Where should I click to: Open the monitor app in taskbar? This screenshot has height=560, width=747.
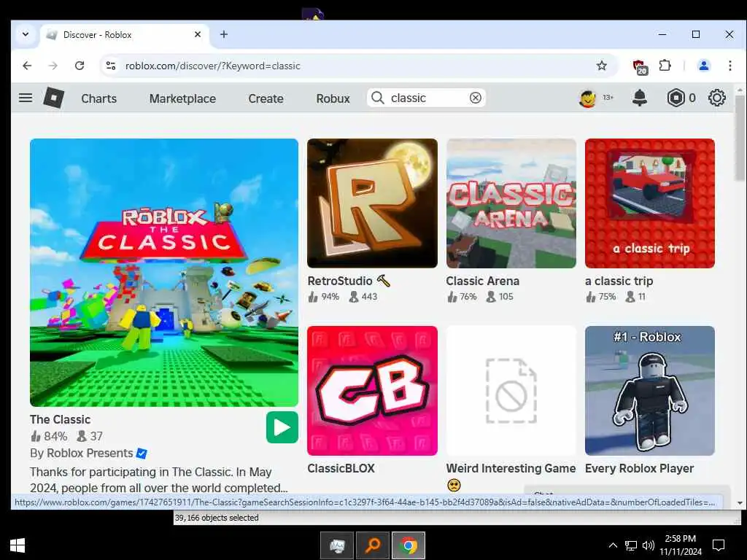pyautogui.click(x=337, y=545)
